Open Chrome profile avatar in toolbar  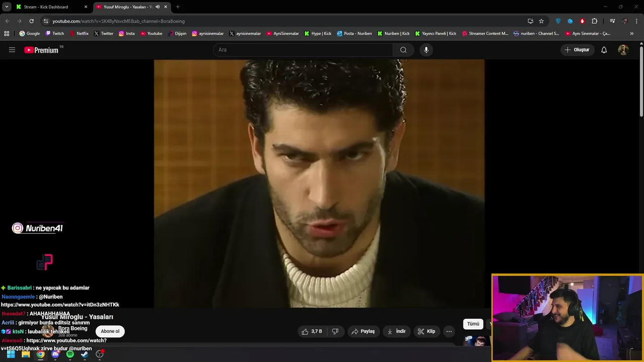coord(625,21)
